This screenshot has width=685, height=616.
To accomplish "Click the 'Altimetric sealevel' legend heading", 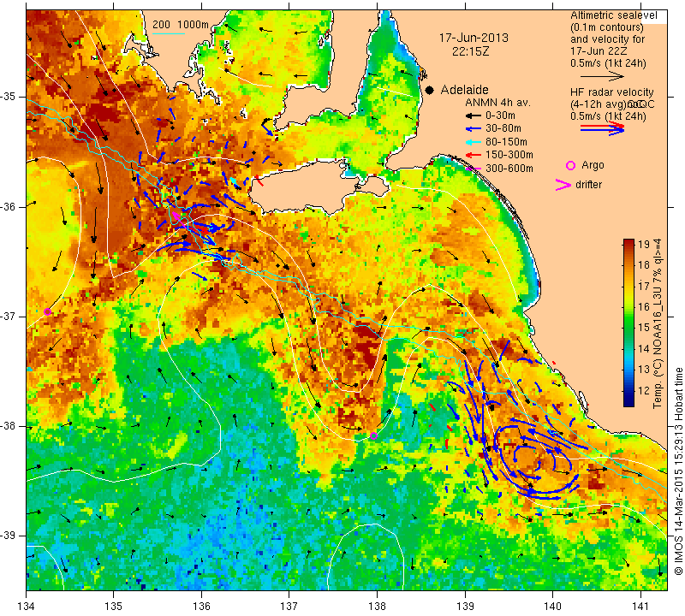I will pyautogui.click(x=613, y=15).
